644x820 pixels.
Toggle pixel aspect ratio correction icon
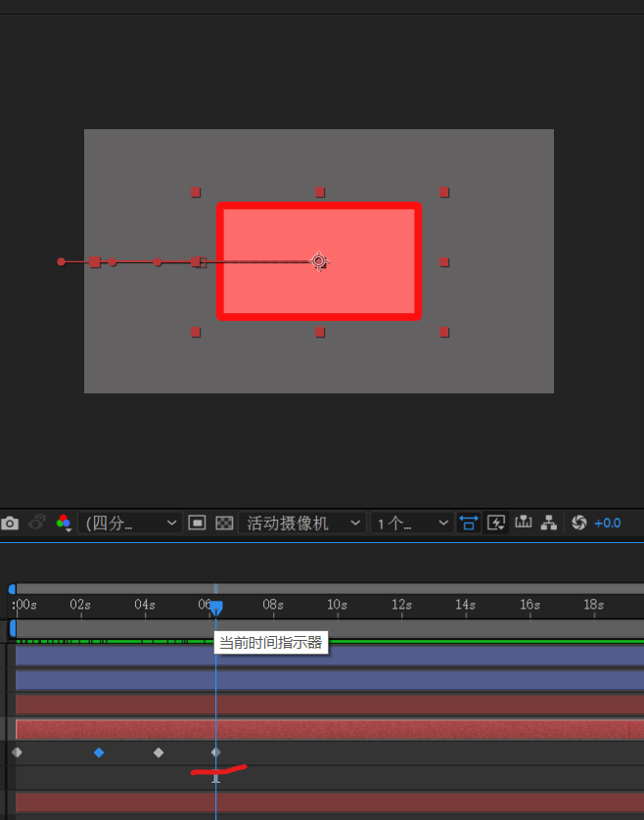(469, 524)
